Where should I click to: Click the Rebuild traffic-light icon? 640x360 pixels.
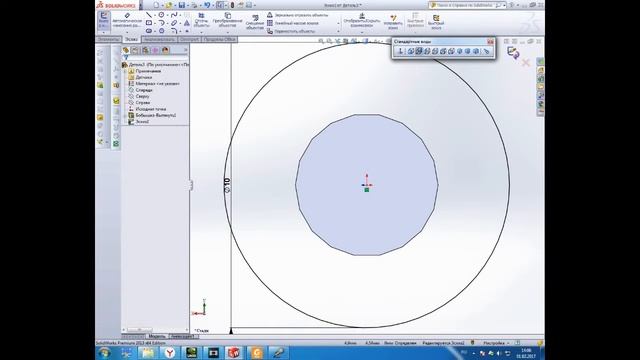(x=232, y=5)
